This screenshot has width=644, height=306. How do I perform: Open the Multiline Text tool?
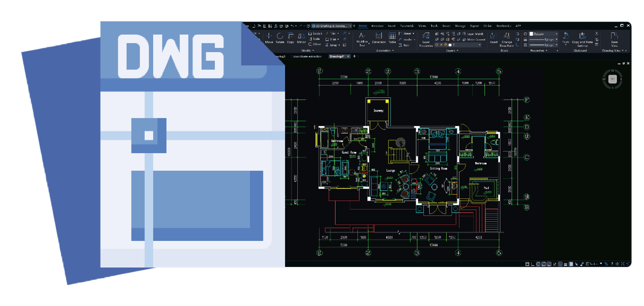pyautogui.click(x=362, y=39)
